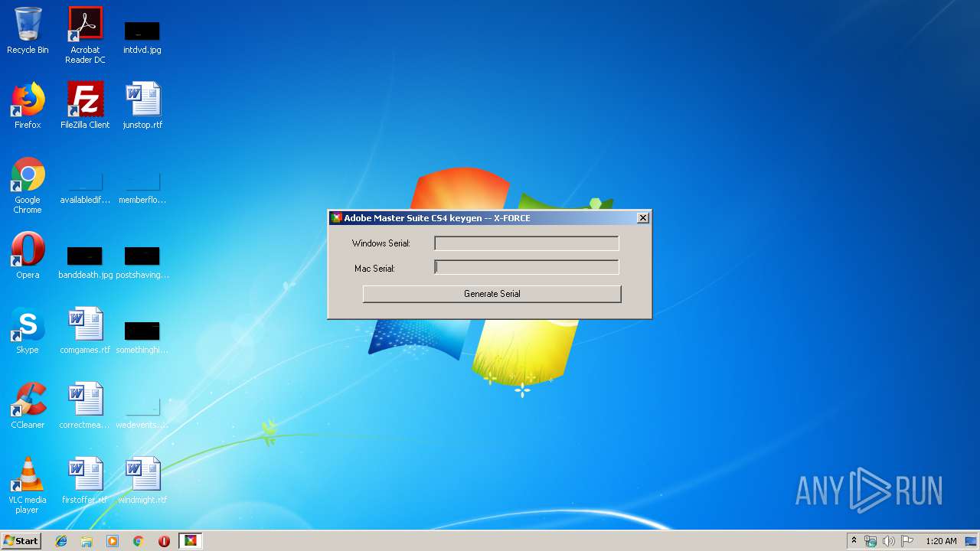Click inside the Windows Serial field
The width and height of the screenshot is (980, 551).
tap(526, 243)
